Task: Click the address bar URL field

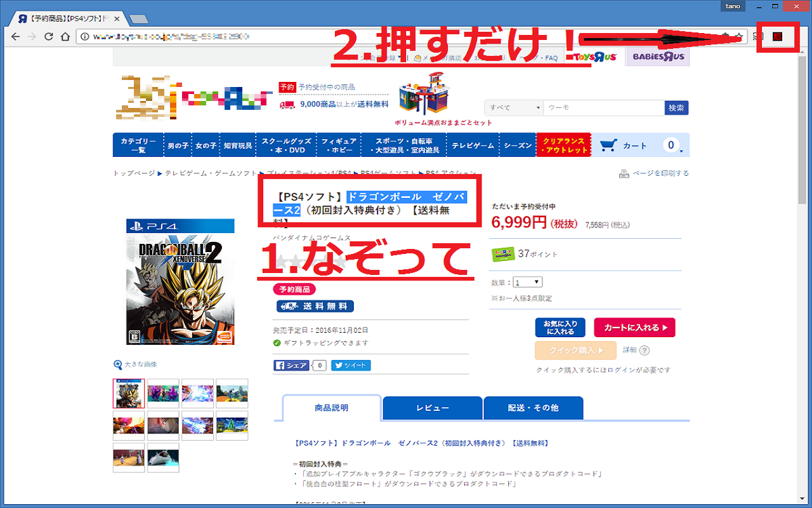Action: 406,37
